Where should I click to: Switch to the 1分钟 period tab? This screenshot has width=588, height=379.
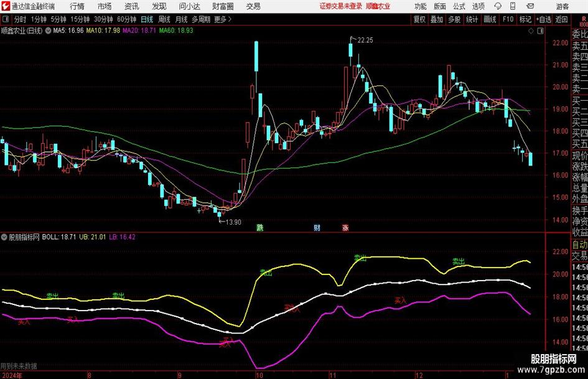pyautogui.click(x=39, y=19)
